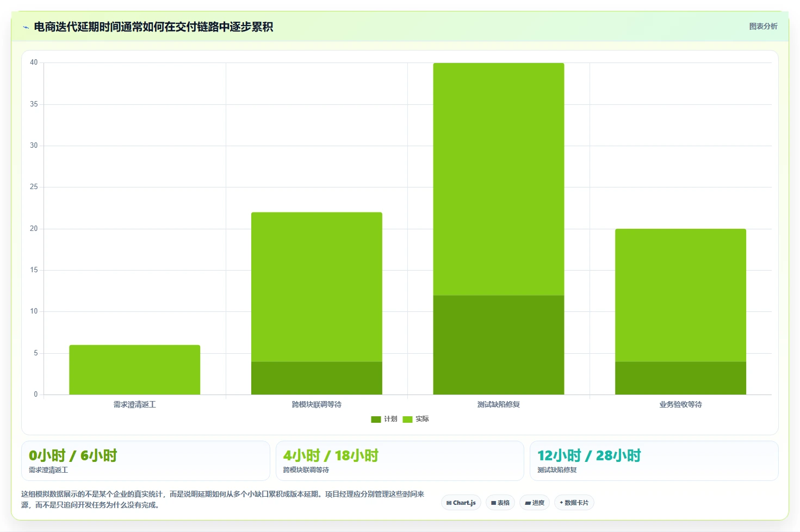The height and width of the screenshot is (532, 800).
Task: Select the Chart.js tag
Action: [461, 503]
